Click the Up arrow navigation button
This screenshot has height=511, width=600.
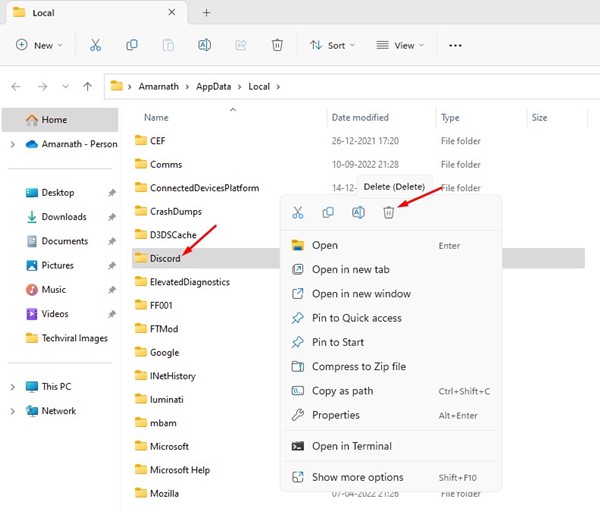pos(89,86)
